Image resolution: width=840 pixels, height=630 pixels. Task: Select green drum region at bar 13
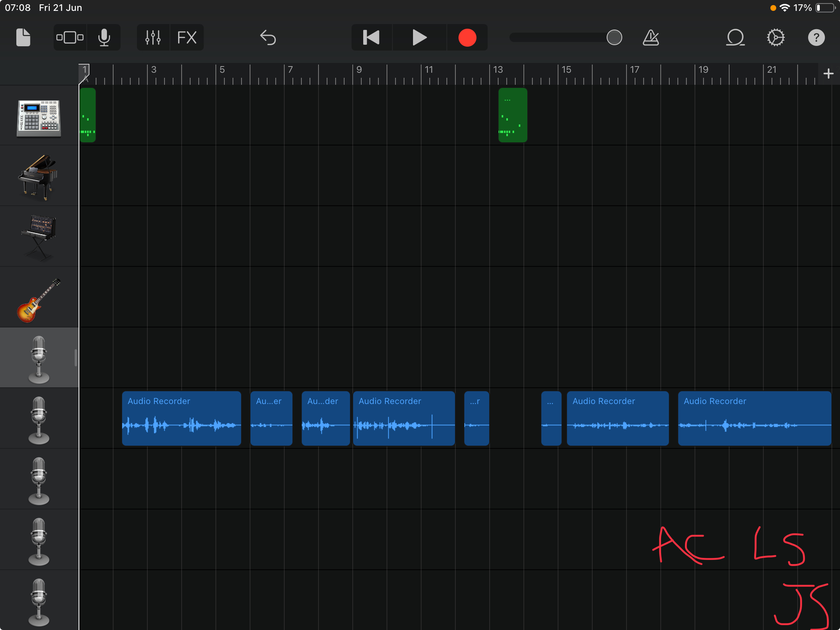click(x=513, y=115)
